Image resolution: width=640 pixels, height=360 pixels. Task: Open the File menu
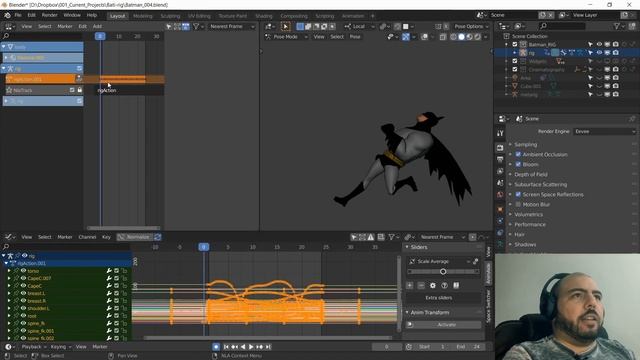tap(18, 16)
